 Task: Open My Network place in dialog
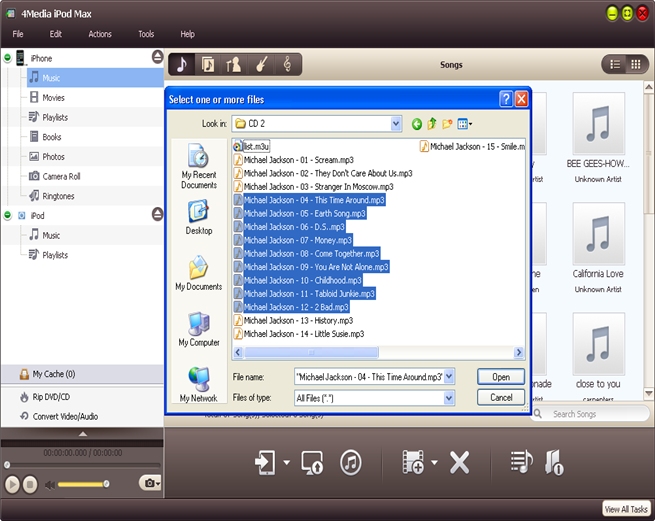click(x=199, y=385)
